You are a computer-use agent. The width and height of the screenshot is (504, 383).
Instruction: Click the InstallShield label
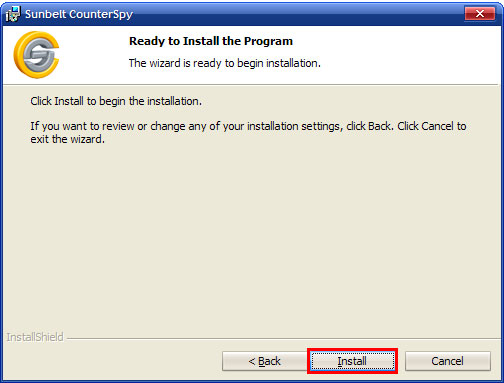[x=35, y=337]
